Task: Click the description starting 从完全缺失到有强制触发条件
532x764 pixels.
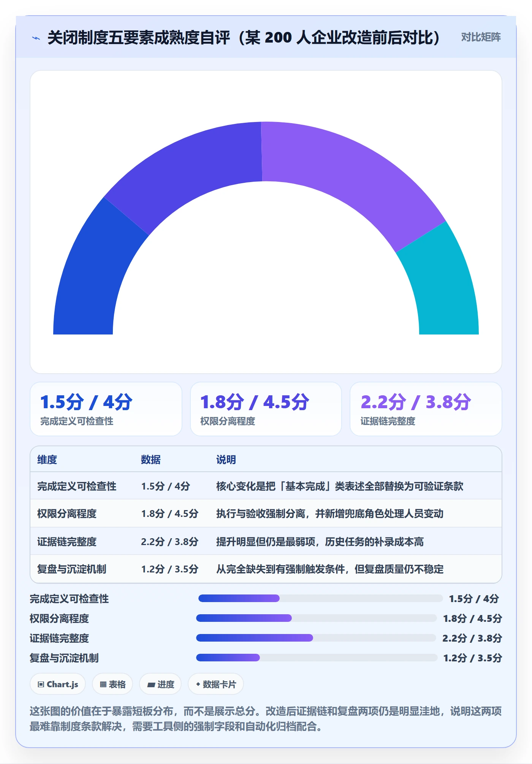Action: click(330, 569)
